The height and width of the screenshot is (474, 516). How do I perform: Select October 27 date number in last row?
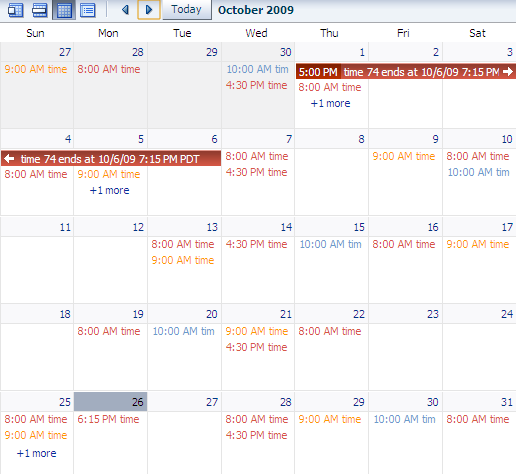click(212, 402)
